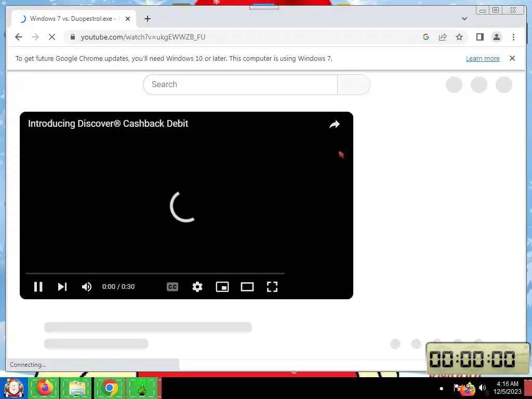Open File Explorer from the taskbar
This screenshot has width=532, height=399.
77,388
